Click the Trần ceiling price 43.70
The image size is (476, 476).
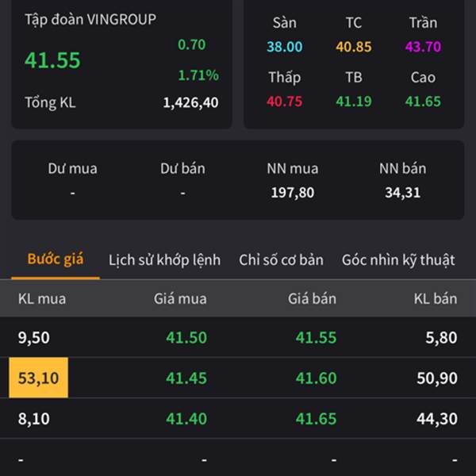coord(423,47)
